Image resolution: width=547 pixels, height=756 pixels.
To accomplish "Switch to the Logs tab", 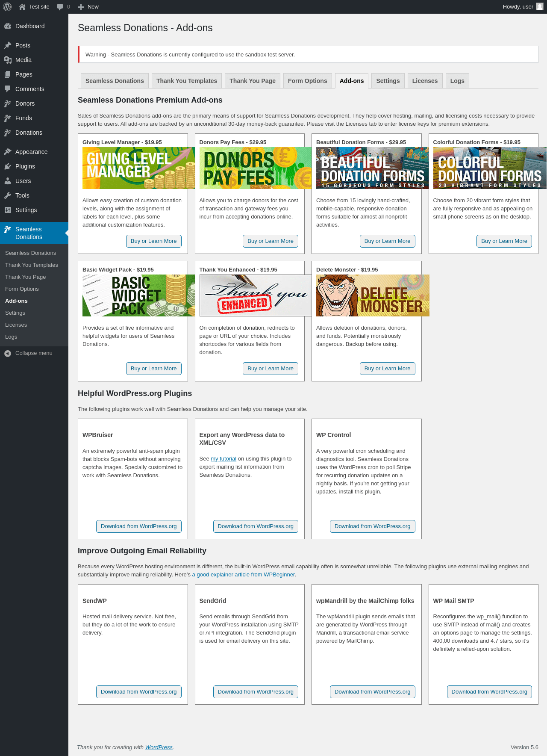I will point(457,81).
